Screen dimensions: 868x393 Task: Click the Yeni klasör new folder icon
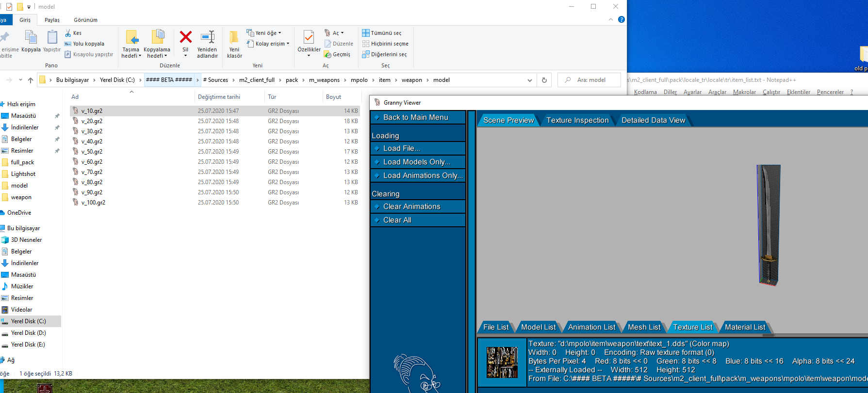coord(234,37)
